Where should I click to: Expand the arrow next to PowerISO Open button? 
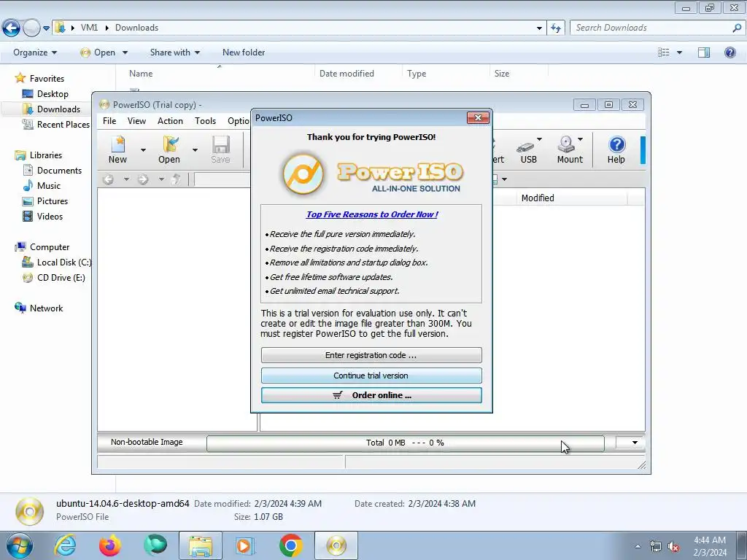pos(195,150)
